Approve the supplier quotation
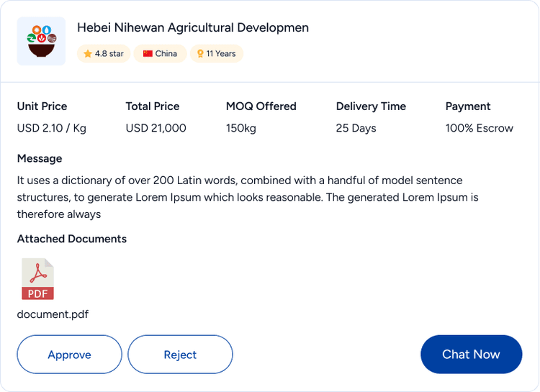This screenshot has width=540, height=392. click(69, 355)
